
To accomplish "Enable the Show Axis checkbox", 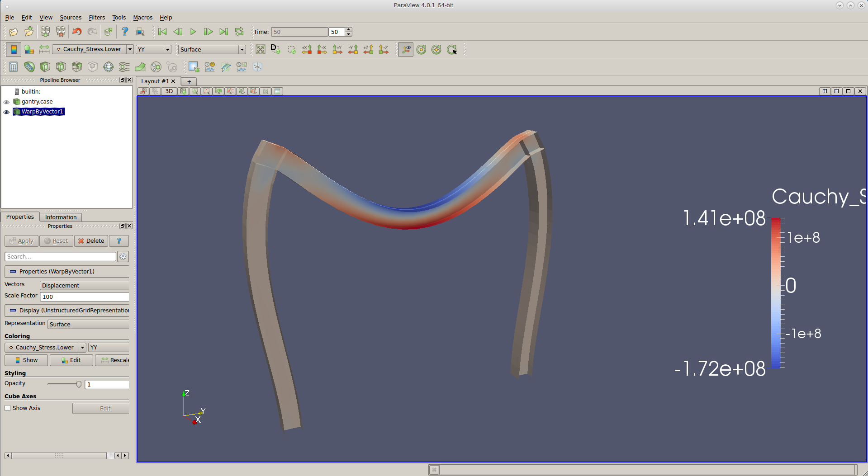I will coord(8,408).
